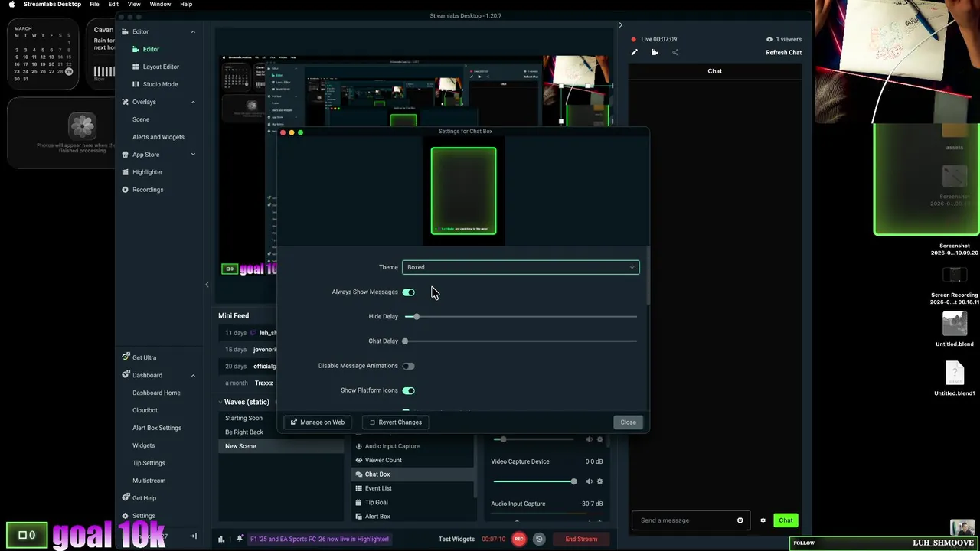Screen dimensions: 980x551
Task: Click Test Widgets
Action: [x=456, y=539]
